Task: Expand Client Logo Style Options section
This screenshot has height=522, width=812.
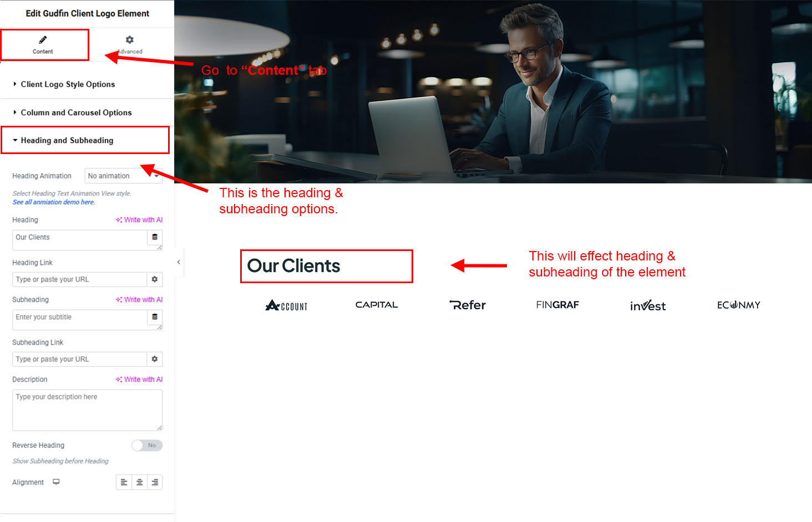Action: coord(68,84)
